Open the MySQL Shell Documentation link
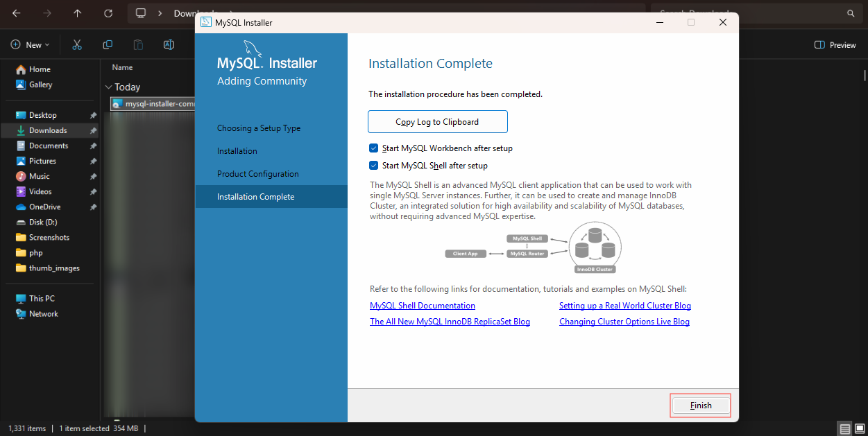This screenshot has height=436, width=868. coord(423,306)
